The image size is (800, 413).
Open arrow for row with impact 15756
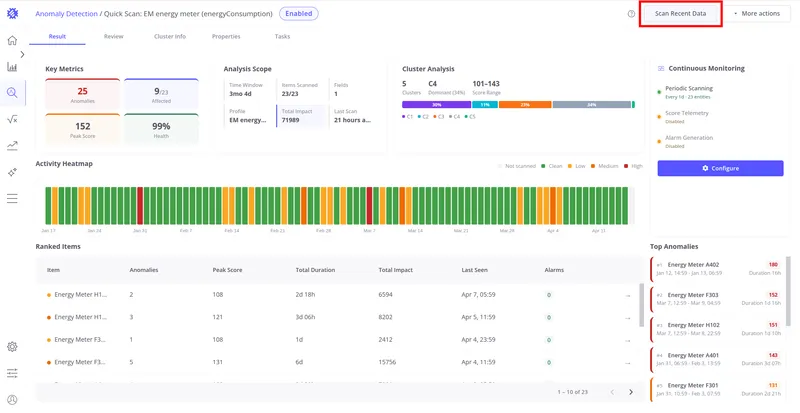(628, 362)
